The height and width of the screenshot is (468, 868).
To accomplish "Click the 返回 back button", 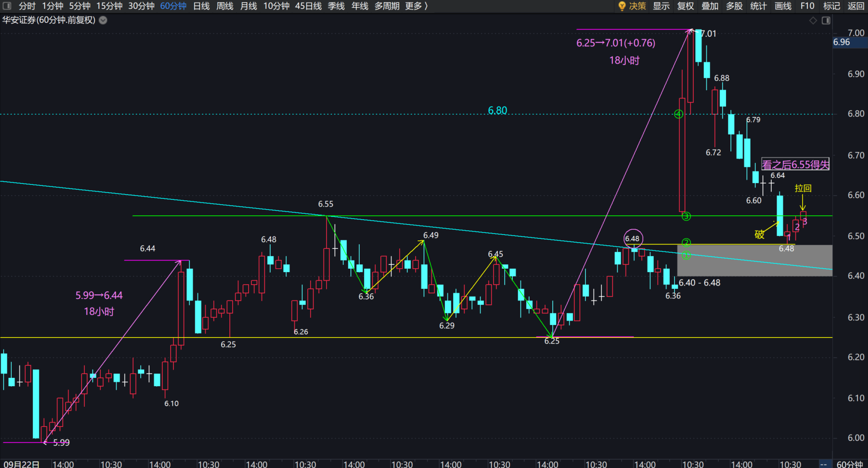I will pos(856,6).
